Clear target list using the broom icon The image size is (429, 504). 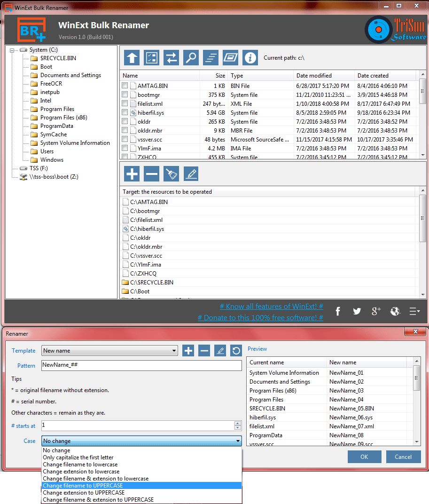coord(171,173)
